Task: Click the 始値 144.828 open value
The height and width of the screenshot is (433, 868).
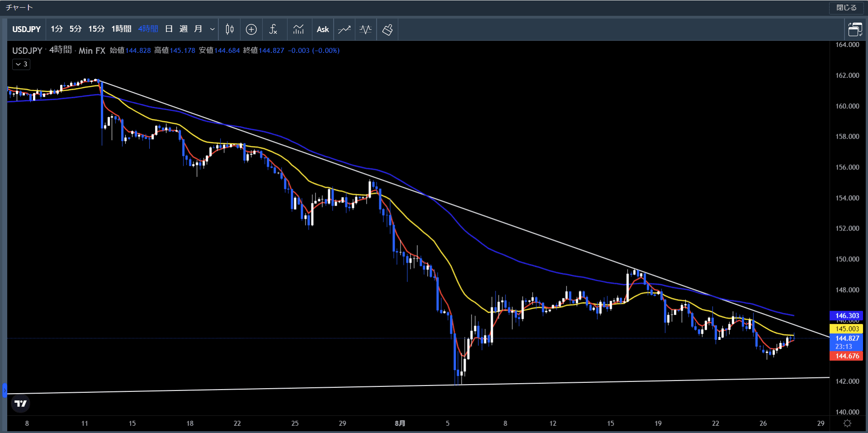Action: coord(131,51)
